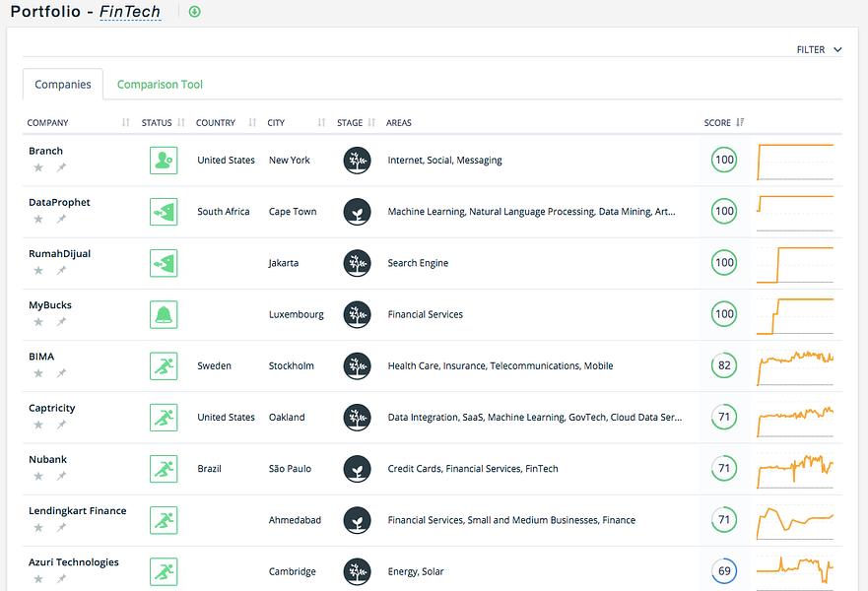Image resolution: width=868 pixels, height=591 pixels.
Task: Click the sprout stage icon for DataProphet
Action: coord(357,212)
